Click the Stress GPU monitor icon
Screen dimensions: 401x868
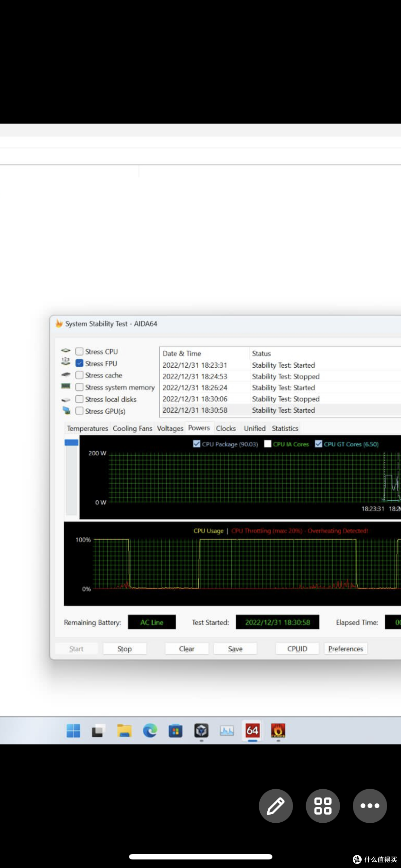(x=66, y=410)
